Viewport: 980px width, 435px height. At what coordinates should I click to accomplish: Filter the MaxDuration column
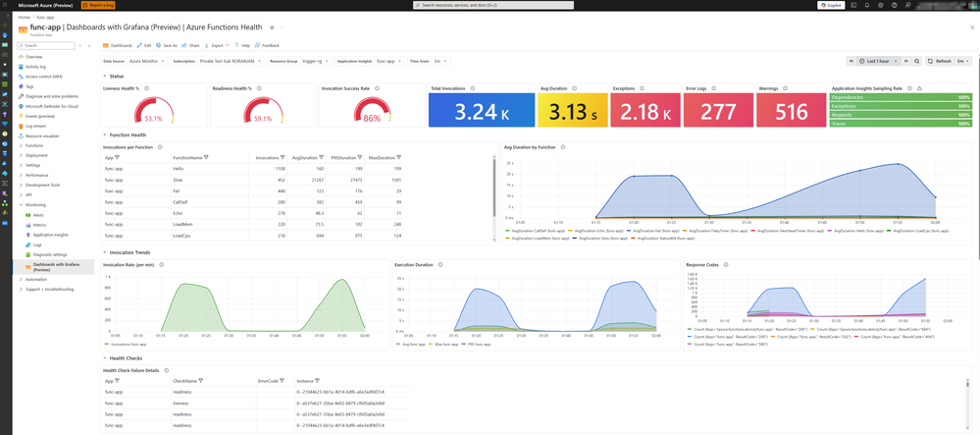pyautogui.click(x=398, y=158)
